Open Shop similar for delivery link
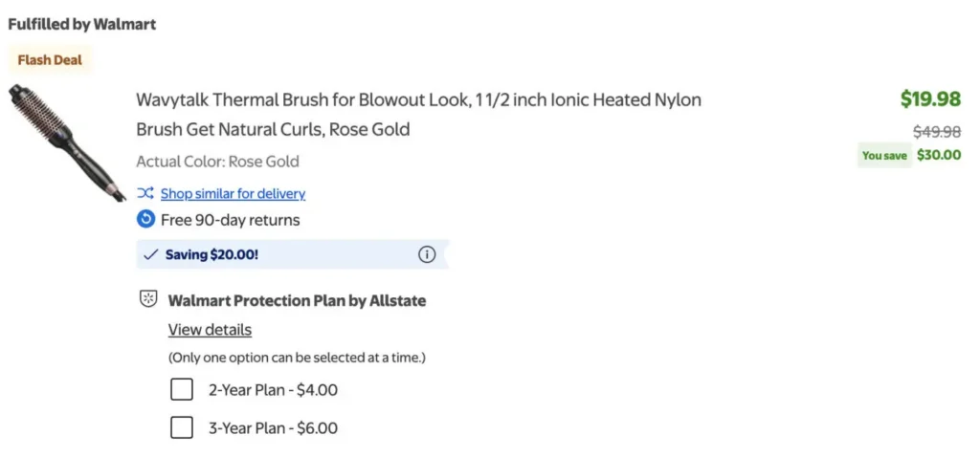 [234, 193]
